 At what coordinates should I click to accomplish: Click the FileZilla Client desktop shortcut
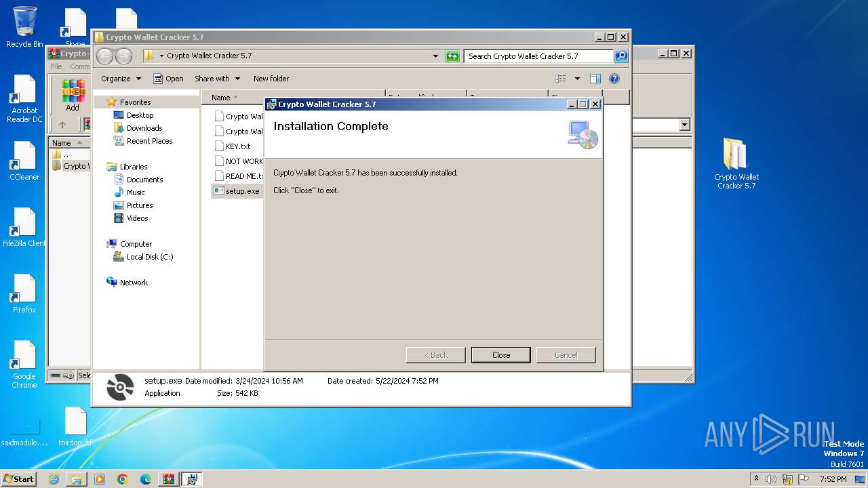(x=24, y=228)
